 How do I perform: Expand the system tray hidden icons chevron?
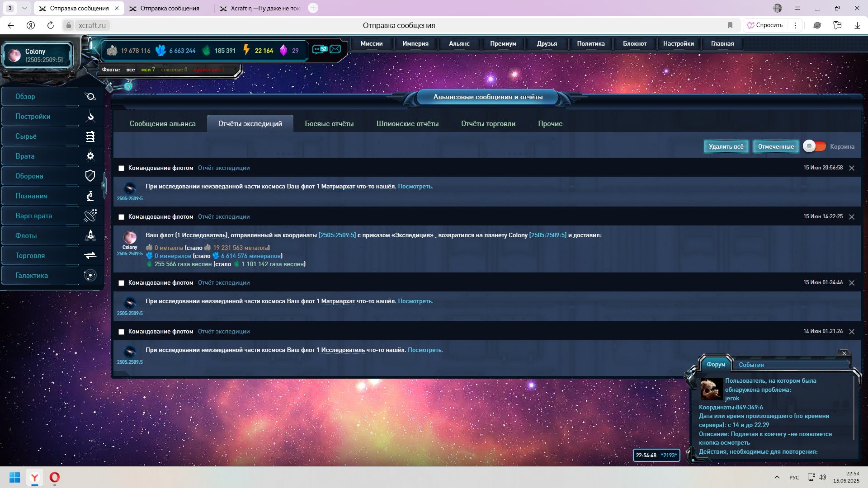click(x=777, y=477)
